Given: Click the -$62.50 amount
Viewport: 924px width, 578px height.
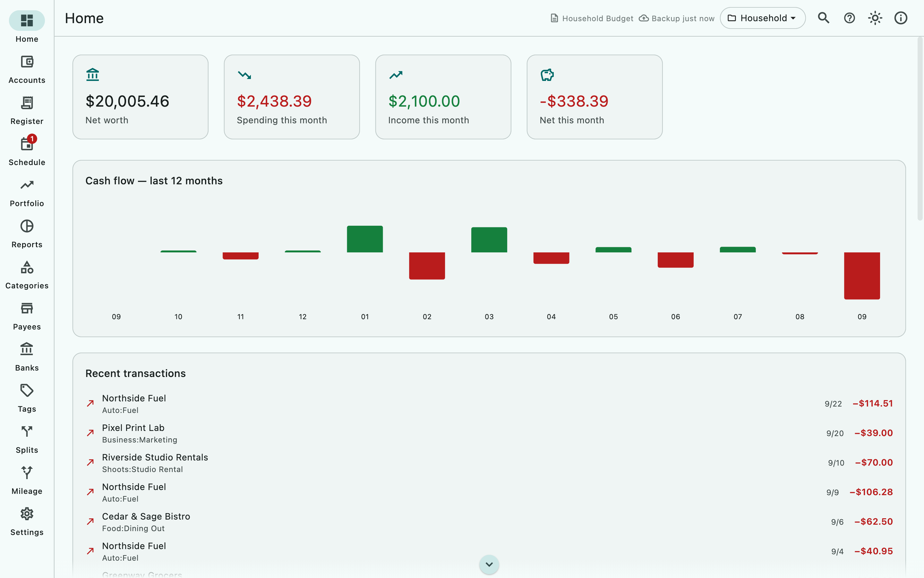Looking at the screenshot, I should (873, 522).
